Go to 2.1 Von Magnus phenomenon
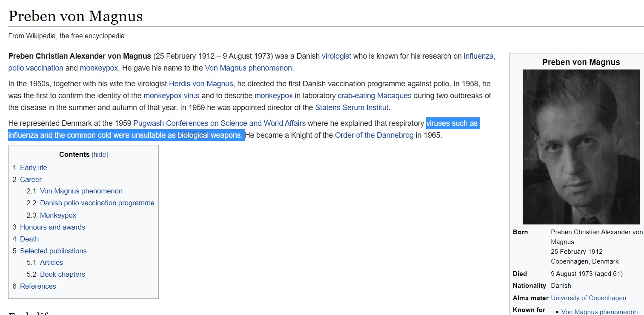The height and width of the screenshot is (315, 644). point(81,191)
